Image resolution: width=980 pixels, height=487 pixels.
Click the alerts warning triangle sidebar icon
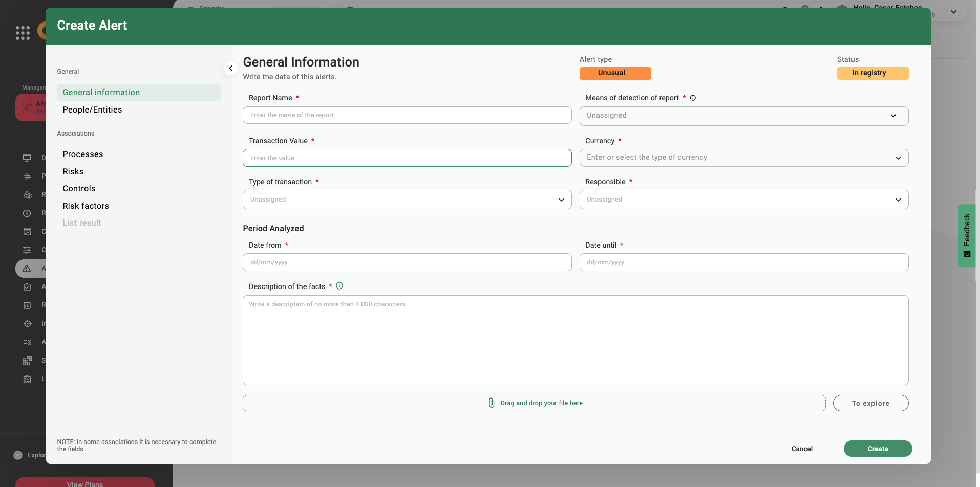[27, 269]
